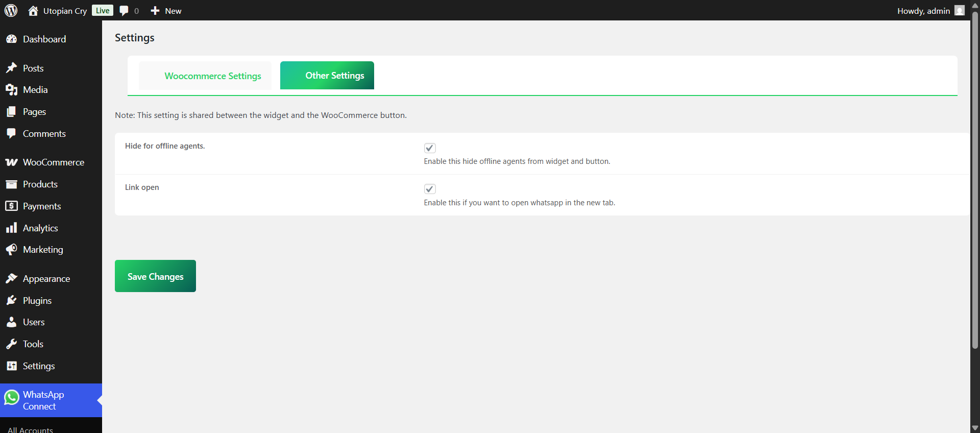Click the Payments dollar icon
This screenshot has width=980, height=433.
(11, 206)
